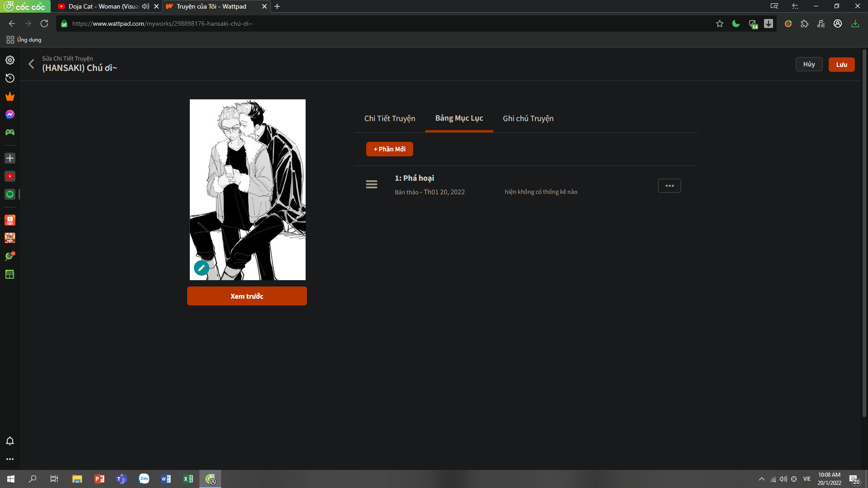
Task: Open the games controller icon in sidebar
Action: click(10, 132)
